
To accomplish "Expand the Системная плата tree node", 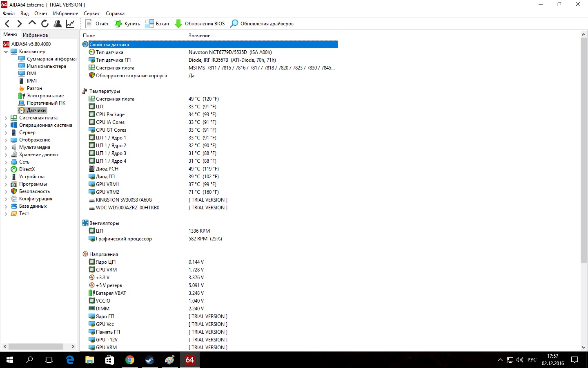I will click(6, 118).
